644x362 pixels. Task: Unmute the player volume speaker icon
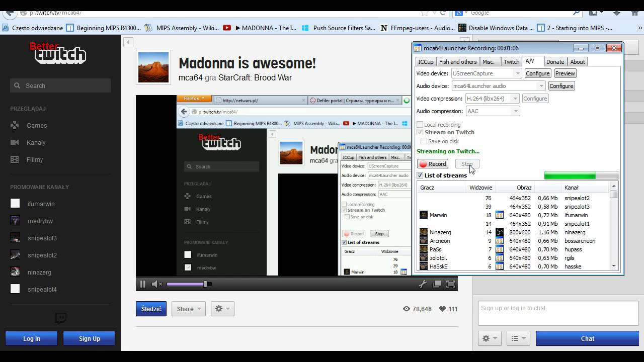click(157, 284)
